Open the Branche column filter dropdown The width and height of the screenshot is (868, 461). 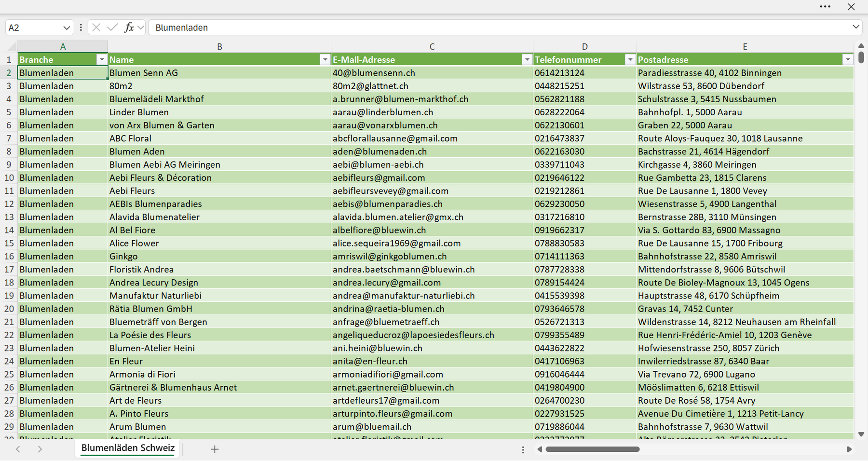pyautogui.click(x=101, y=59)
